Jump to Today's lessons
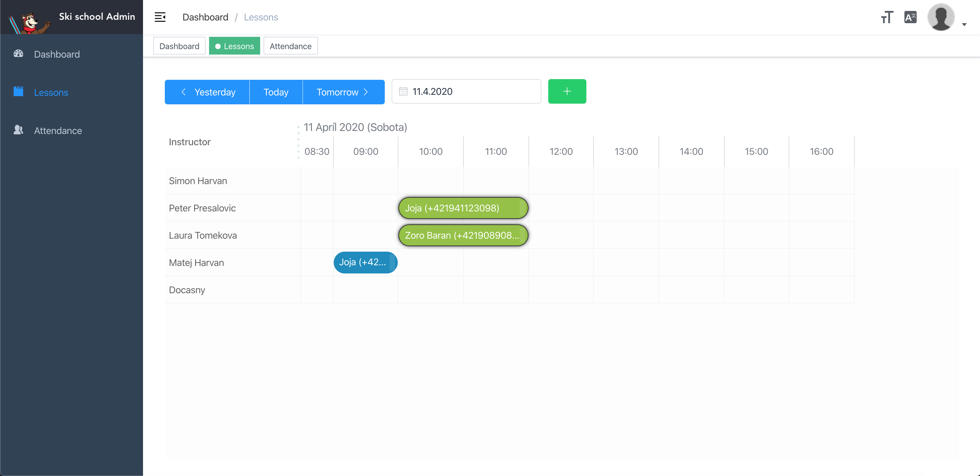The width and height of the screenshot is (980, 476). point(276,92)
